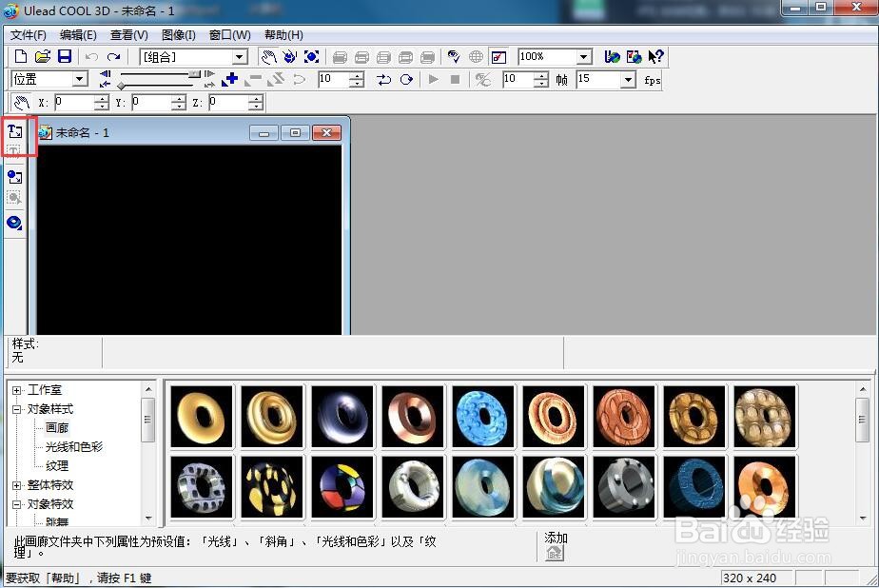Select 画廊 in the tree
This screenshot has width=879, height=588.
tap(57, 428)
